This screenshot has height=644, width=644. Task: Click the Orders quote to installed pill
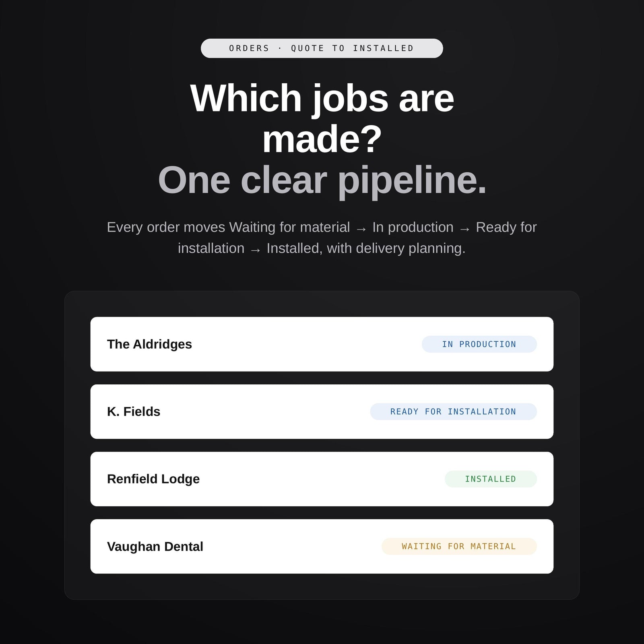click(x=322, y=48)
